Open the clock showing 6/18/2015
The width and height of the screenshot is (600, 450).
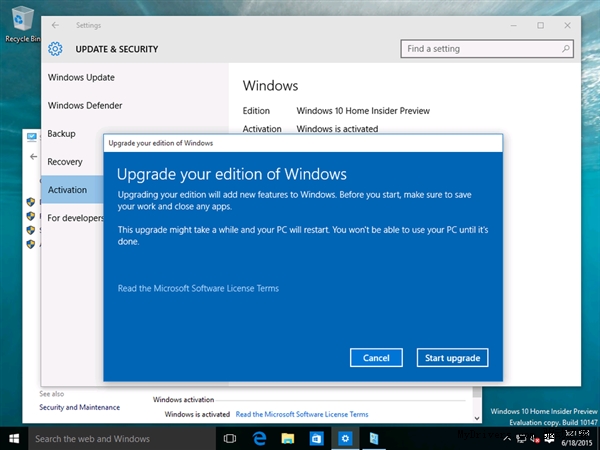tap(577, 438)
